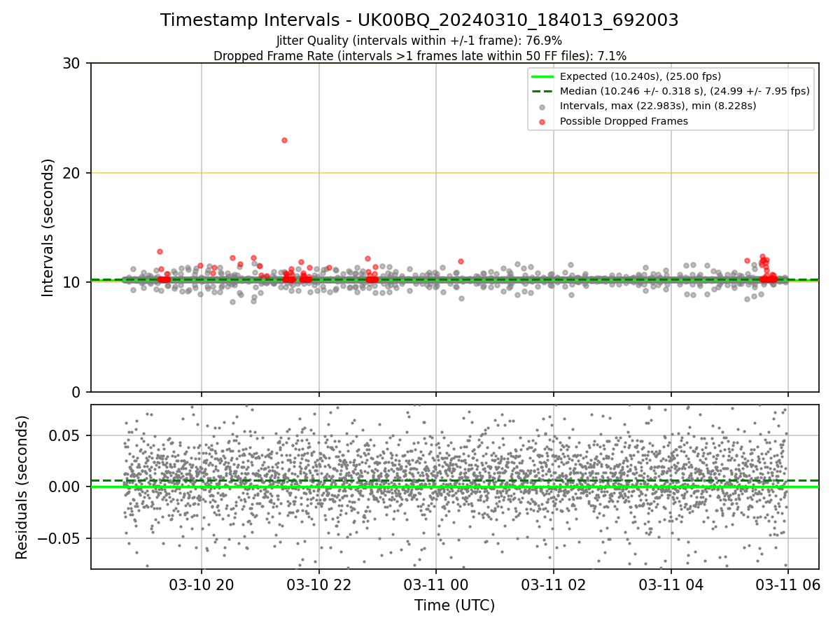The image size is (840, 630).
Task: Click the 'Dropped Frame Rate' 7.1% subtitle line
Action: [419, 55]
